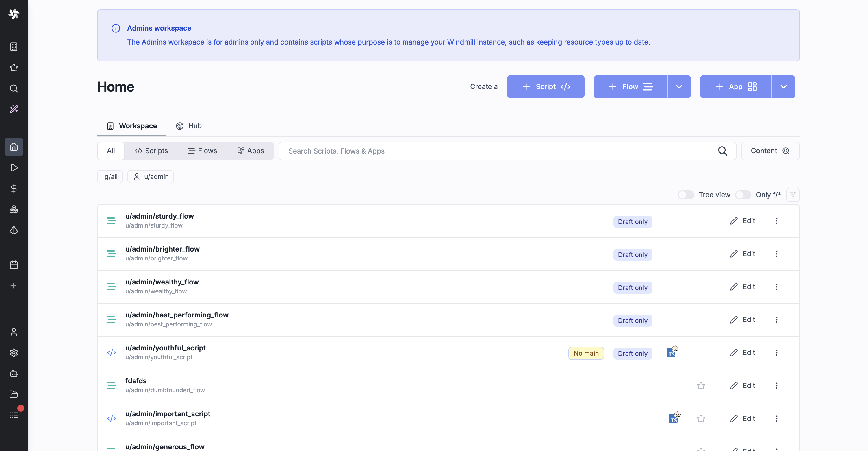Enable the Tree view toggle
This screenshot has height=451, width=868.
point(686,195)
